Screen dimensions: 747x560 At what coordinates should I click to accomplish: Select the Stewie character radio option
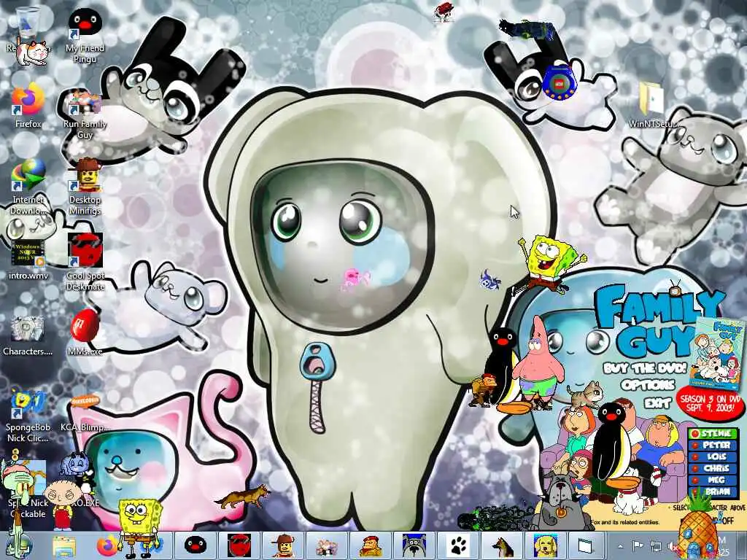[713, 433]
